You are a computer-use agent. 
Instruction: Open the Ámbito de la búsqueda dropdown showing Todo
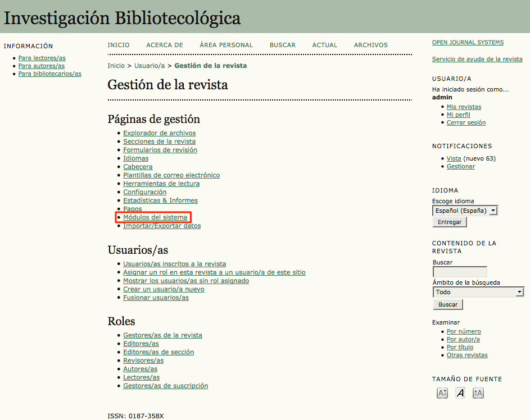478,292
